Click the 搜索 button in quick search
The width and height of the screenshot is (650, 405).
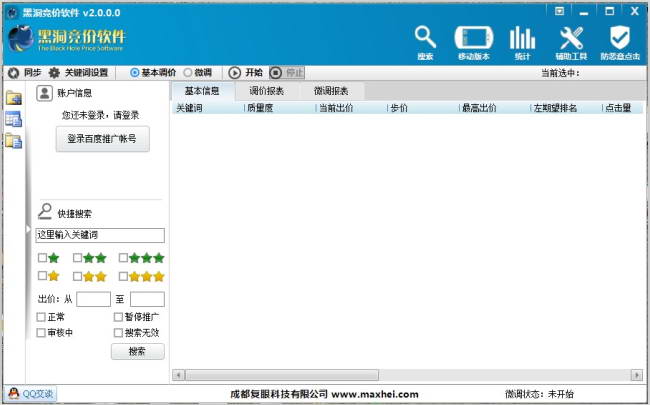(x=137, y=351)
